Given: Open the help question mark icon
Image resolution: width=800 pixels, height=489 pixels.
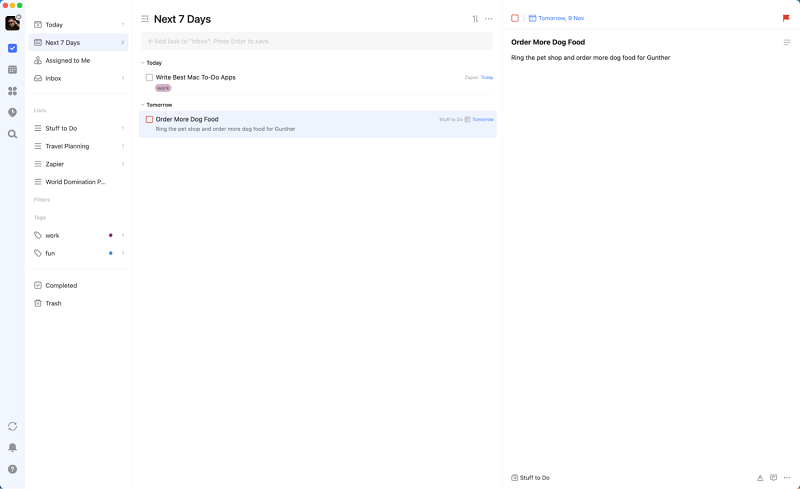Looking at the screenshot, I should [12, 469].
